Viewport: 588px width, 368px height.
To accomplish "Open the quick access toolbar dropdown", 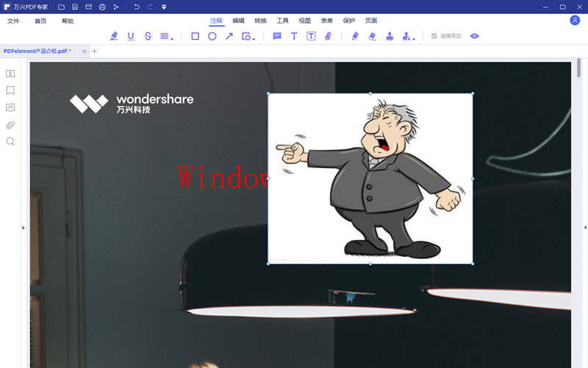I will coord(163,7).
